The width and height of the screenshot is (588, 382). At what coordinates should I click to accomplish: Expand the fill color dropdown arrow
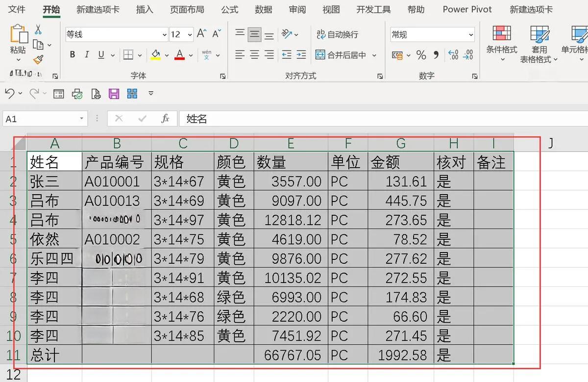(x=167, y=55)
